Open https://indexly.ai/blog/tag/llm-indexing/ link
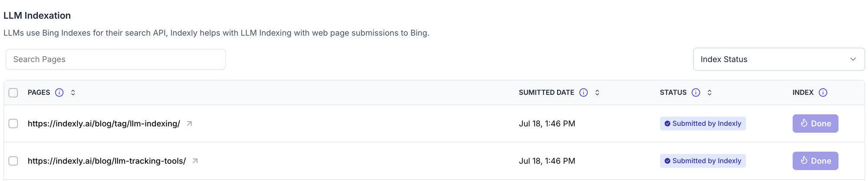868x181 pixels. coord(104,124)
